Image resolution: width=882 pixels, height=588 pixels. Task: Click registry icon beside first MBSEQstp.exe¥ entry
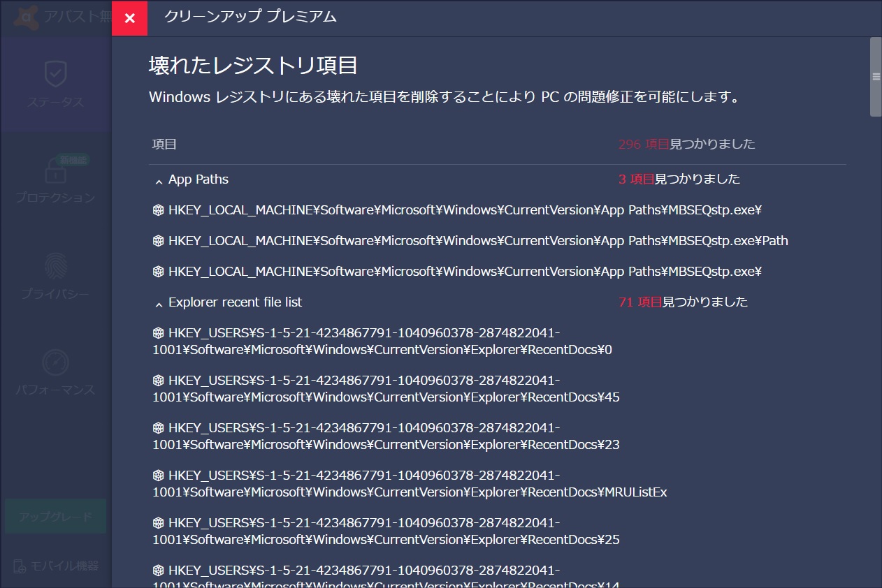[159, 210]
